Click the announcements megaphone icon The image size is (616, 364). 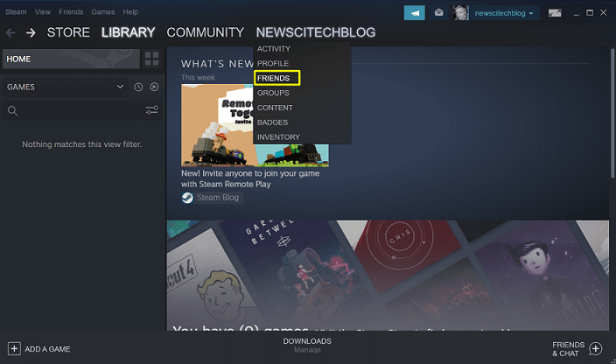pyautogui.click(x=414, y=13)
